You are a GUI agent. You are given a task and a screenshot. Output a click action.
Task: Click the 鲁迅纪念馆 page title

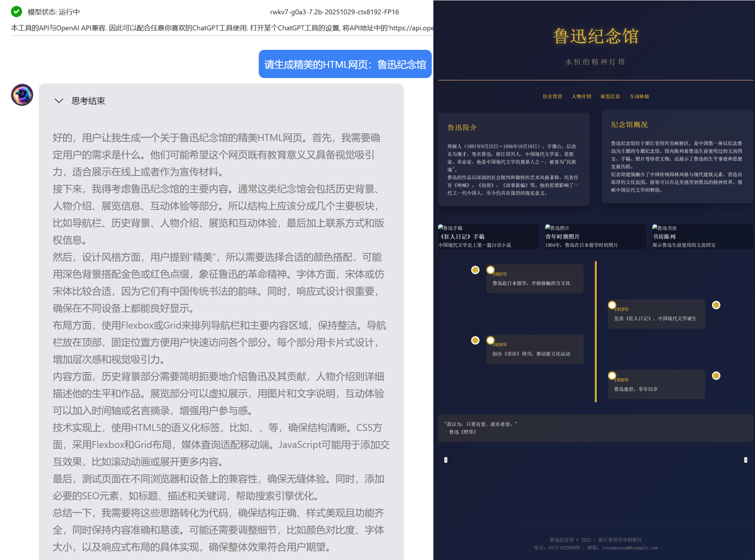[595, 36]
